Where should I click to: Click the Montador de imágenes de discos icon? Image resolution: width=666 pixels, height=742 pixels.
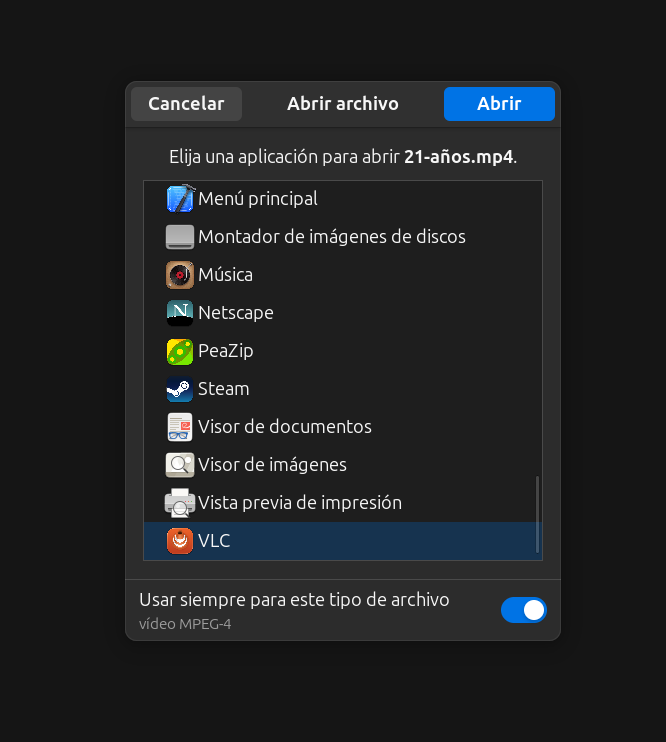click(180, 237)
